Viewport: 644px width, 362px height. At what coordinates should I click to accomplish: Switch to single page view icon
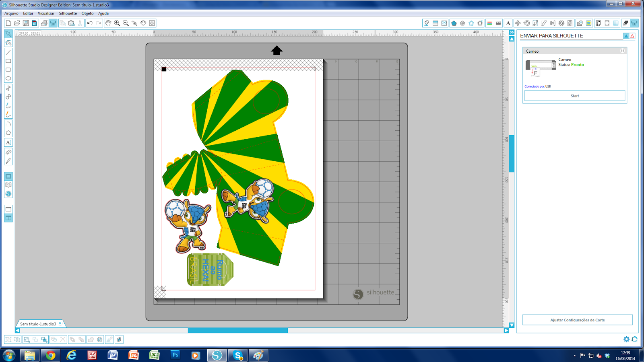click(8, 209)
